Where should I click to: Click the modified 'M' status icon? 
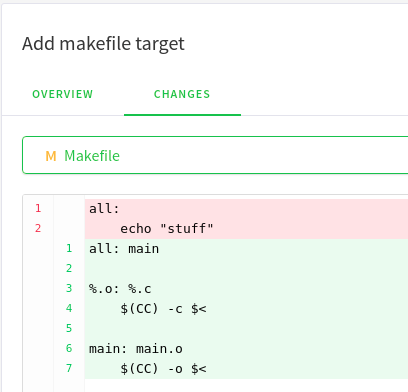51,156
